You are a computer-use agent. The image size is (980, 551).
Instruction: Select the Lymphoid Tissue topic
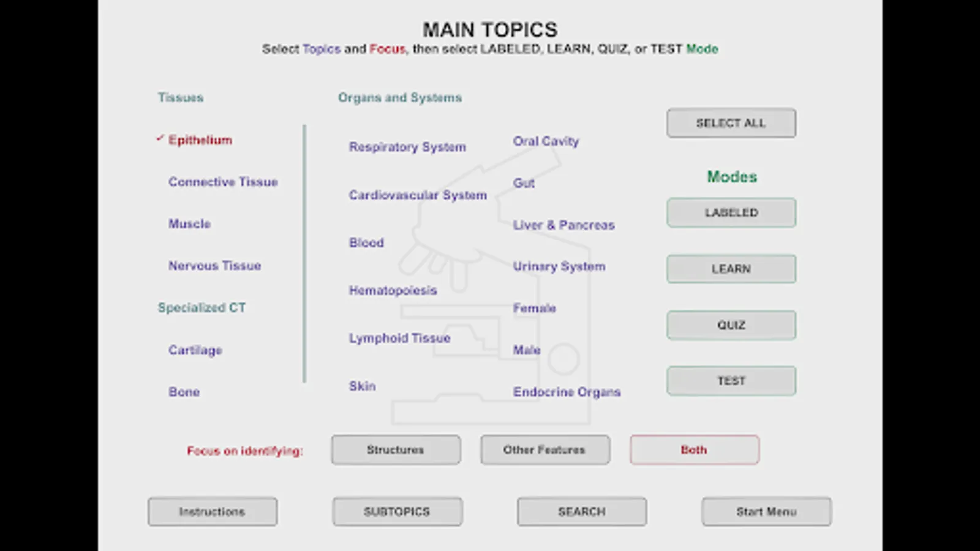(x=399, y=338)
